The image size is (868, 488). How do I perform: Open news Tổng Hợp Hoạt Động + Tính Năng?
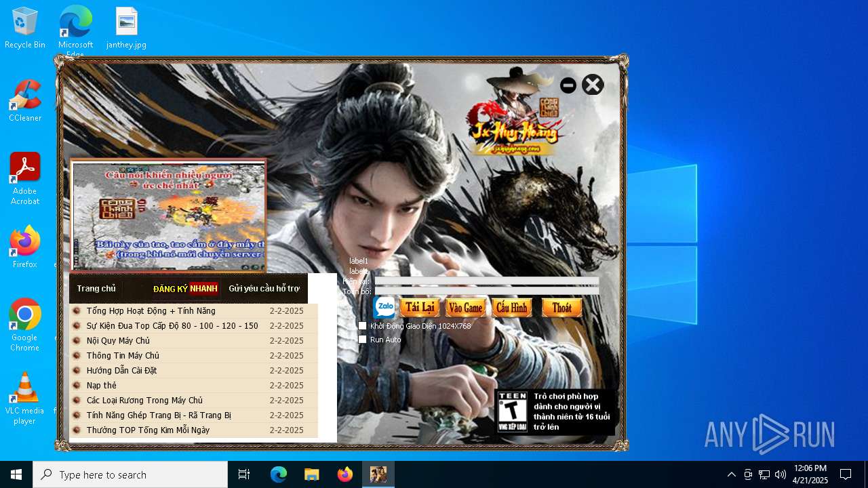coord(151,311)
